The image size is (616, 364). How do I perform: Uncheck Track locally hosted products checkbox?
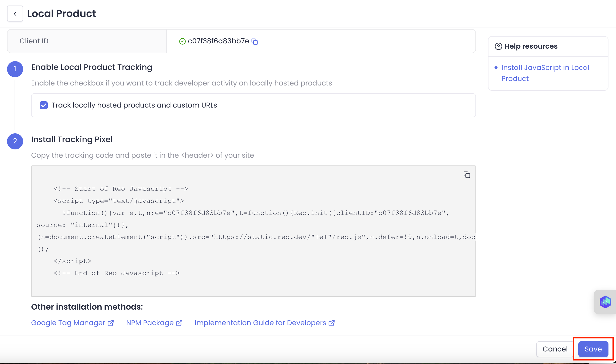pos(44,105)
